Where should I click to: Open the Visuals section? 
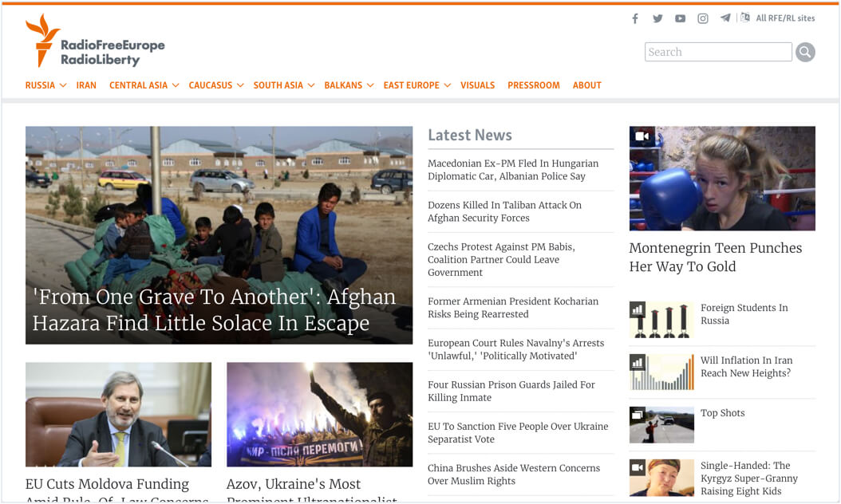click(x=477, y=85)
